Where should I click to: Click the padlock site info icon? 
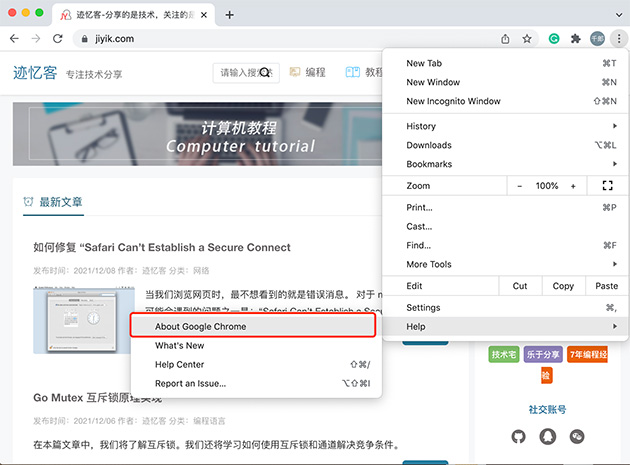[x=84, y=39]
